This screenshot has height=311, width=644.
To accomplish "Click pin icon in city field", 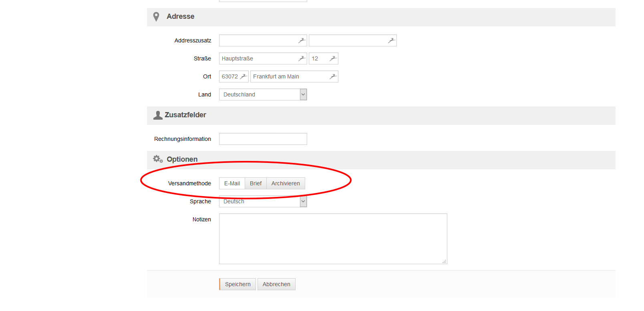I will pos(333,76).
